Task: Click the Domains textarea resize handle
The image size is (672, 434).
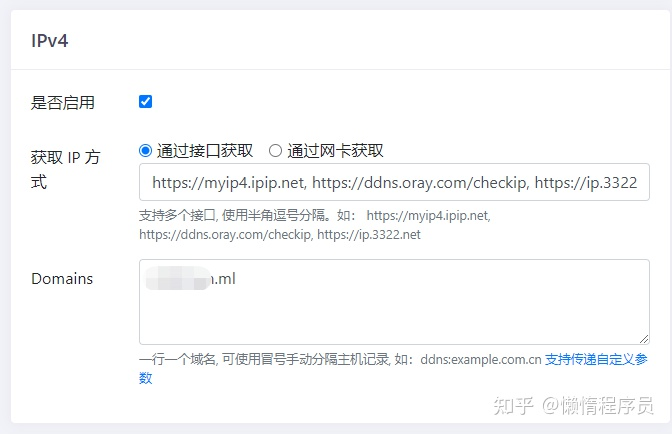Action: [644, 339]
